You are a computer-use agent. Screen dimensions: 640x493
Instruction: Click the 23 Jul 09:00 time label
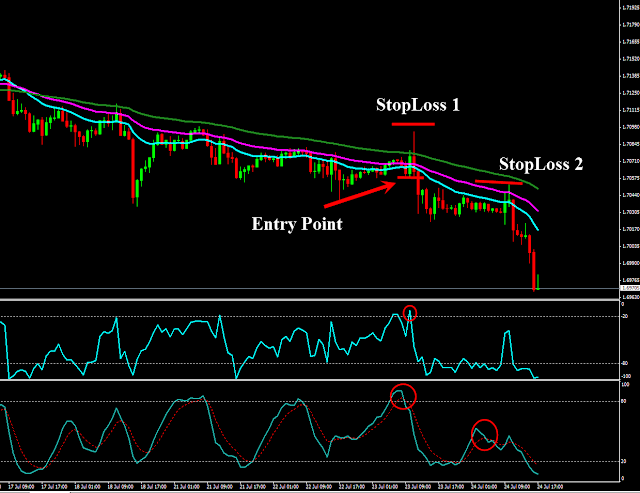click(418, 487)
